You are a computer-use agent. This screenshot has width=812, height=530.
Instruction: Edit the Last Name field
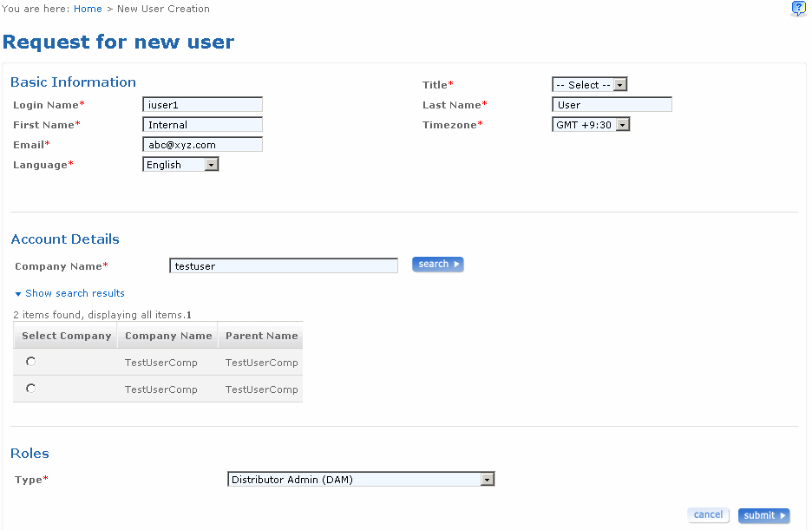612,105
